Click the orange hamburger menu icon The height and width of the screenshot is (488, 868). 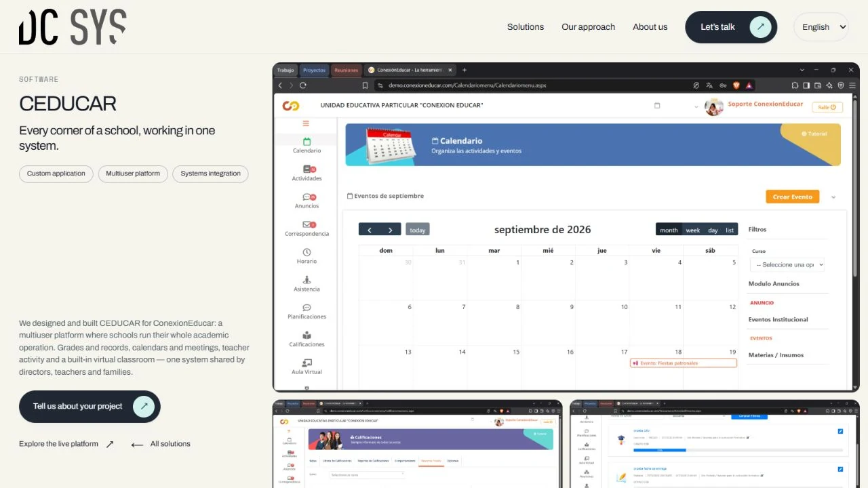coord(306,123)
